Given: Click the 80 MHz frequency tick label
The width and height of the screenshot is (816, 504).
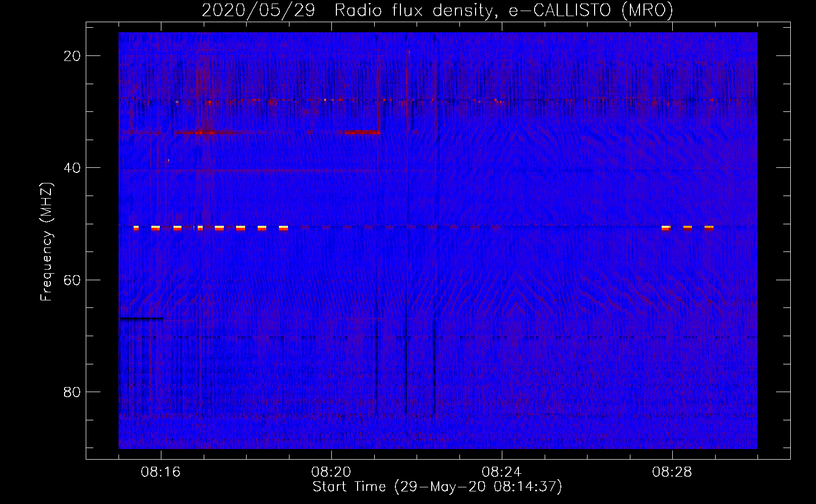Looking at the screenshot, I should [x=72, y=392].
